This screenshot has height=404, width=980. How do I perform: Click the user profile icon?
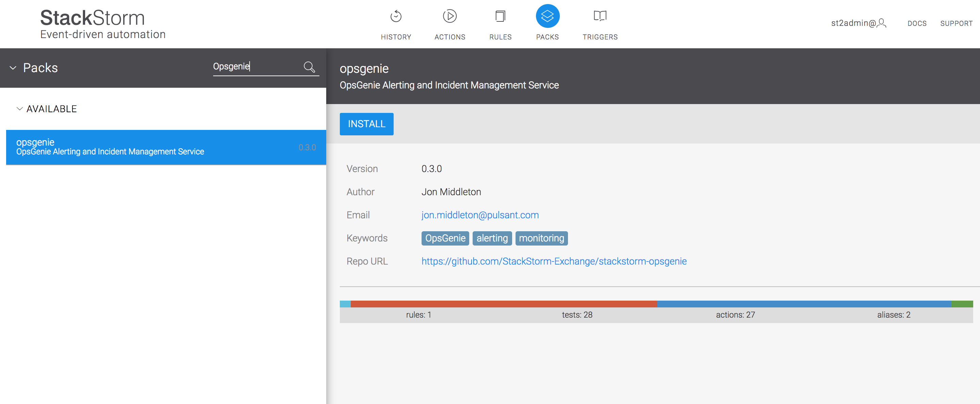[x=882, y=23]
